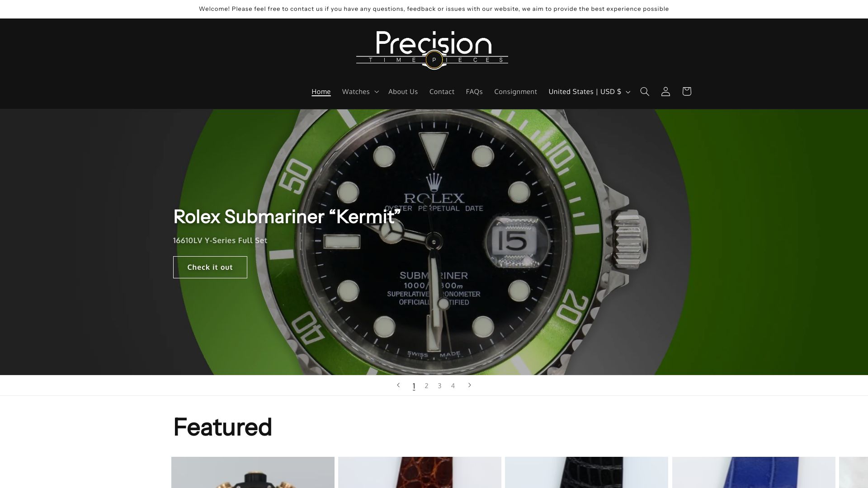The height and width of the screenshot is (488, 868).
Task: Open the FAQs page
Action: pyautogui.click(x=474, y=92)
